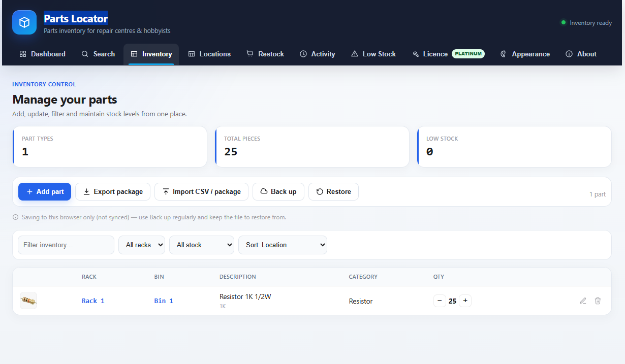Select the Inventory tab
This screenshot has width=625, height=364.
(151, 54)
